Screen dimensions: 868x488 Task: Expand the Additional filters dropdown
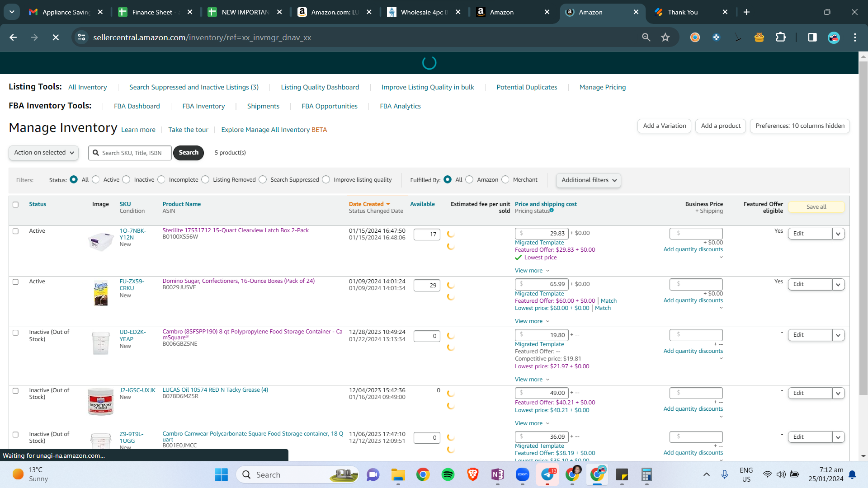click(x=588, y=180)
